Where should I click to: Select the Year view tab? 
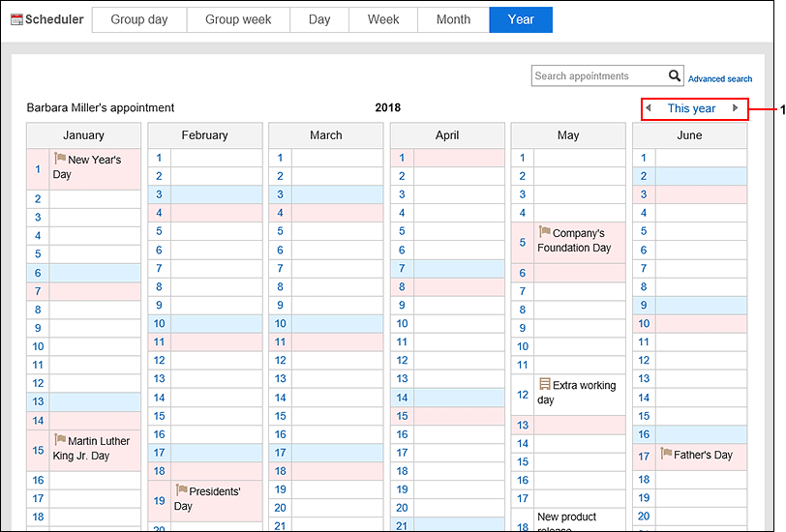[521, 19]
